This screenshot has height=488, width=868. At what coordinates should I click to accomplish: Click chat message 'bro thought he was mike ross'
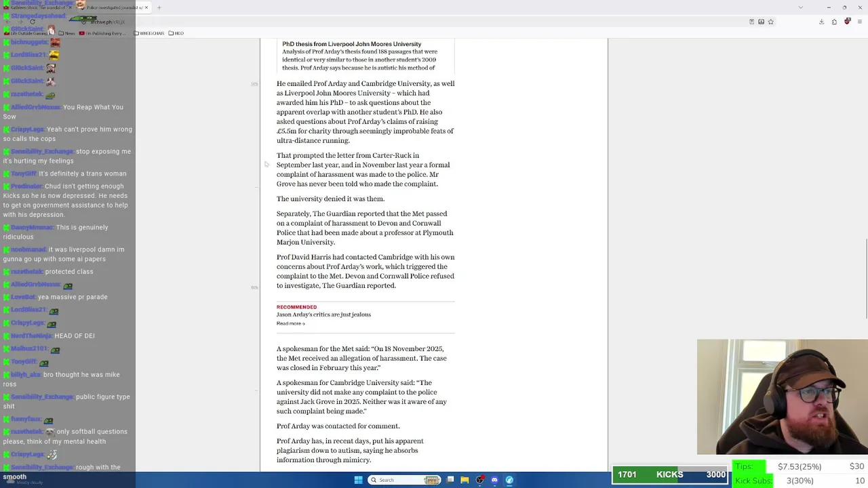coord(61,379)
